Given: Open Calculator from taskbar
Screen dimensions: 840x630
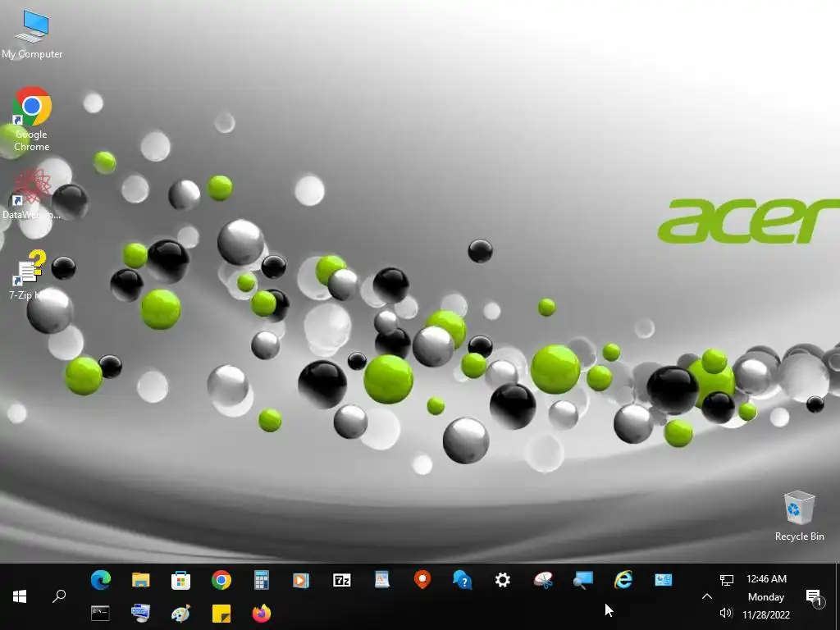Looking at the screenshot, I should (x=262, y=580).
